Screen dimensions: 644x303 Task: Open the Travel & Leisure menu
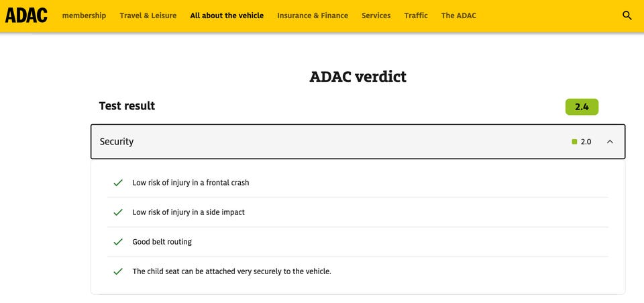coord(148,15)
